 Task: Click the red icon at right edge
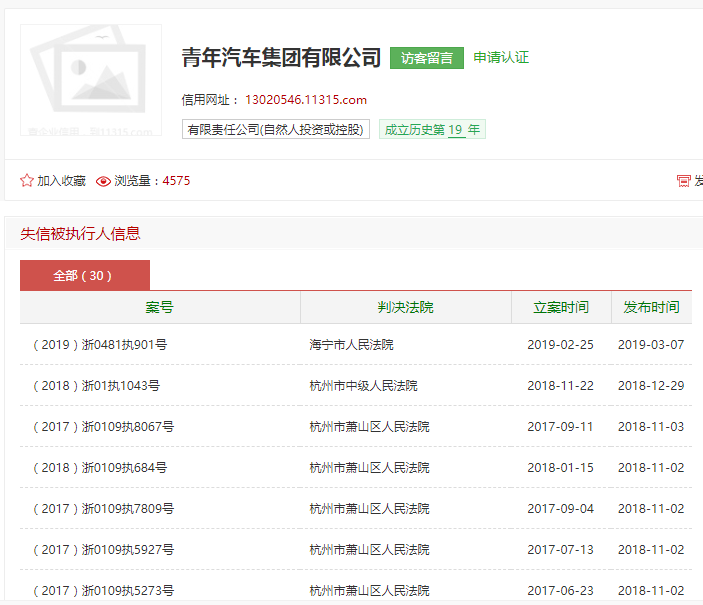[683, 181]
